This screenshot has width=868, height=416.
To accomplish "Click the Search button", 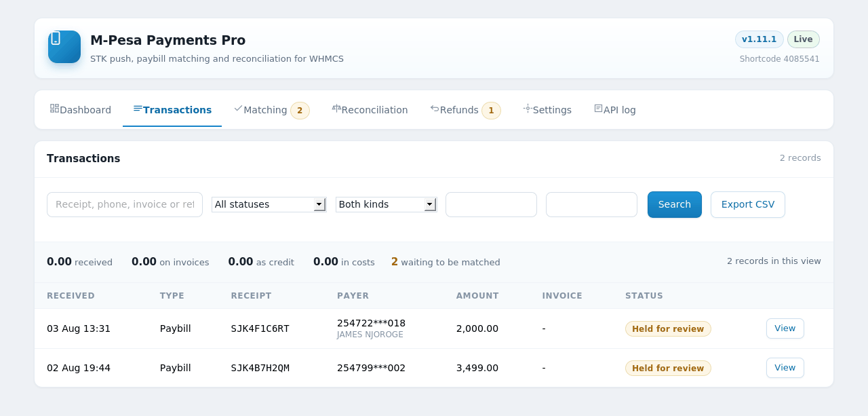I will (x=675, y=204).
